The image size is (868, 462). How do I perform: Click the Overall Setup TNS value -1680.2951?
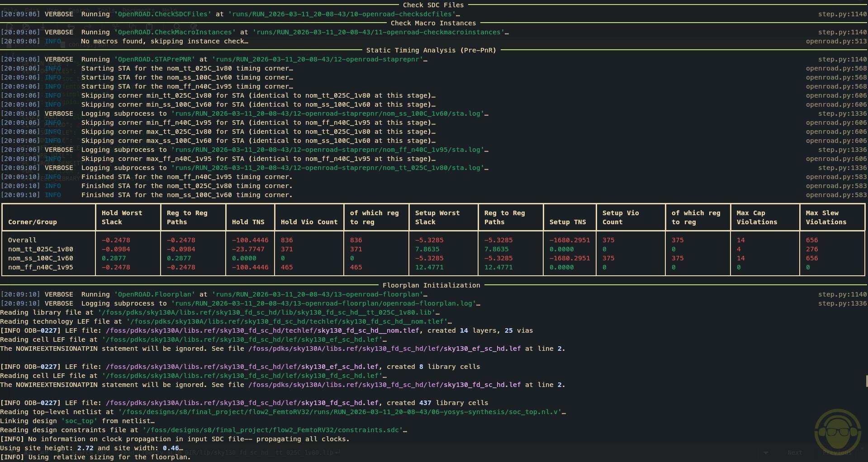coord(569,240)
